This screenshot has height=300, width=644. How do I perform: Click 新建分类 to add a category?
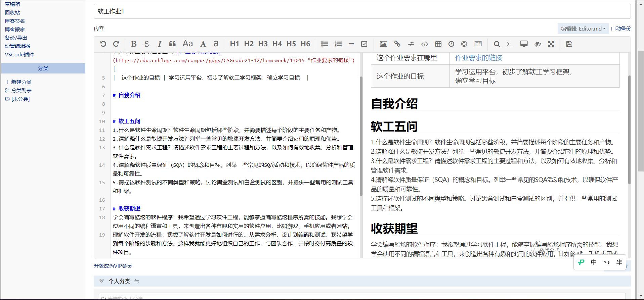(18, 82)
